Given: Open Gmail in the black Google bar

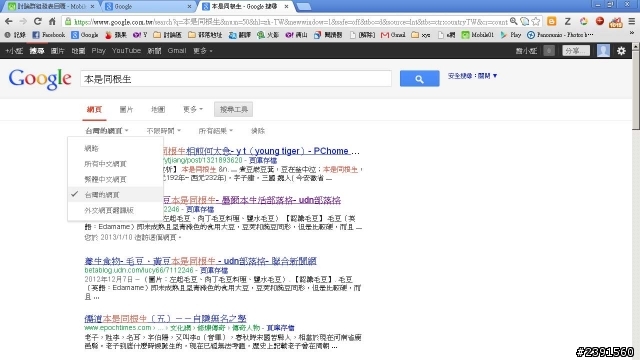Looking at the screenshot, I should click(177, 51).
